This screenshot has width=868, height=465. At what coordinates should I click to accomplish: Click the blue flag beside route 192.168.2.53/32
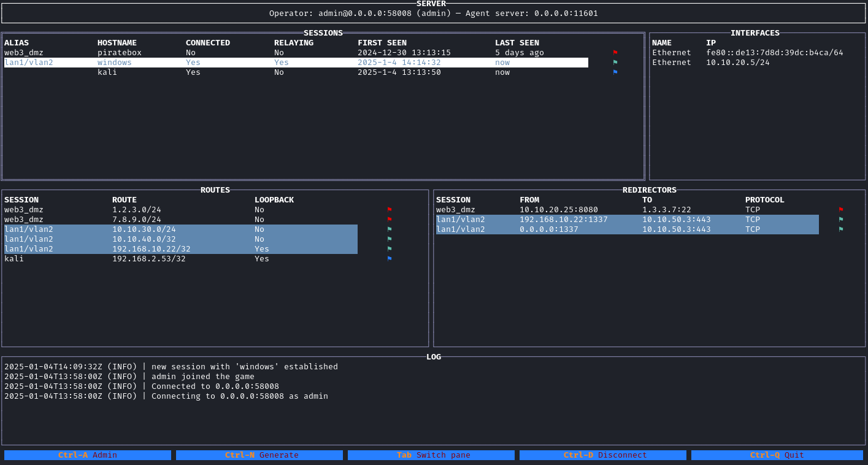click(x=390, y=258)
